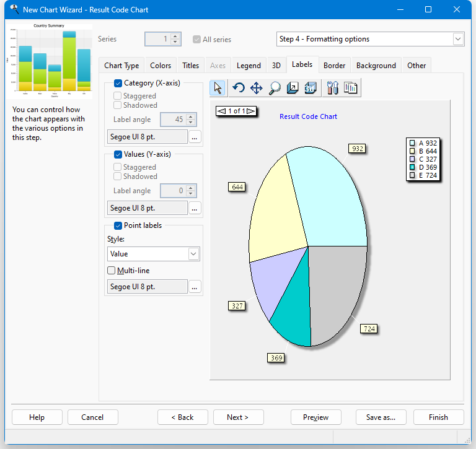Open chart editor tools icon
476x449 pixels.
(333, 88)
